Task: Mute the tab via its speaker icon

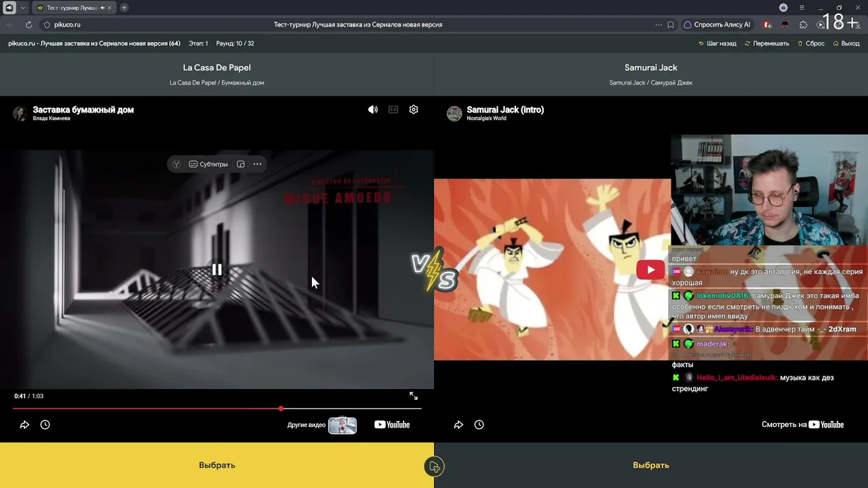Action: click(102, 7)
